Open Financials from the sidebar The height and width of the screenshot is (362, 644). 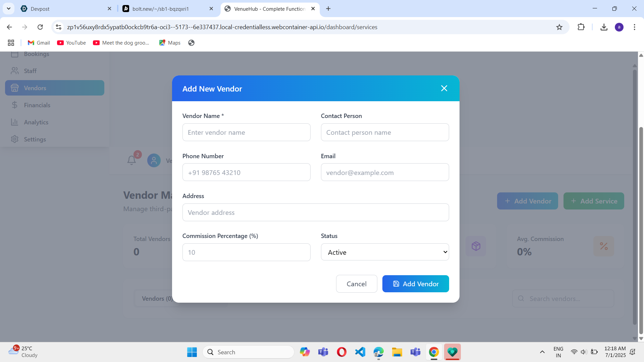pyautogui.click(x=37, y=105)
